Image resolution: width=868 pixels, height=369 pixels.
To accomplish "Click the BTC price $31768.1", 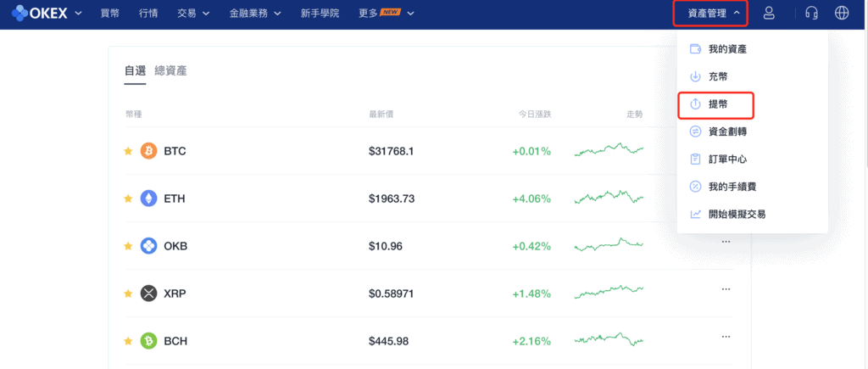I will tap(391, 151).
